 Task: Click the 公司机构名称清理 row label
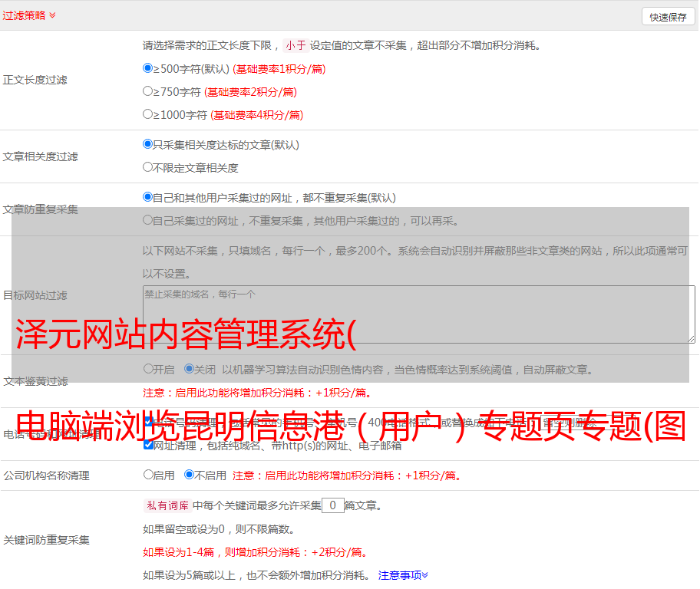point(46,475)
